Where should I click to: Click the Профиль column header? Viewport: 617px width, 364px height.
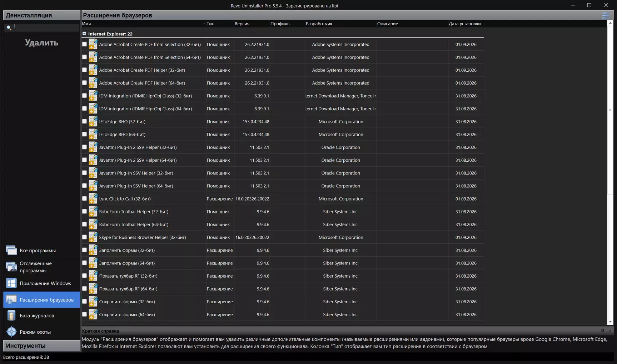(287, 24)
